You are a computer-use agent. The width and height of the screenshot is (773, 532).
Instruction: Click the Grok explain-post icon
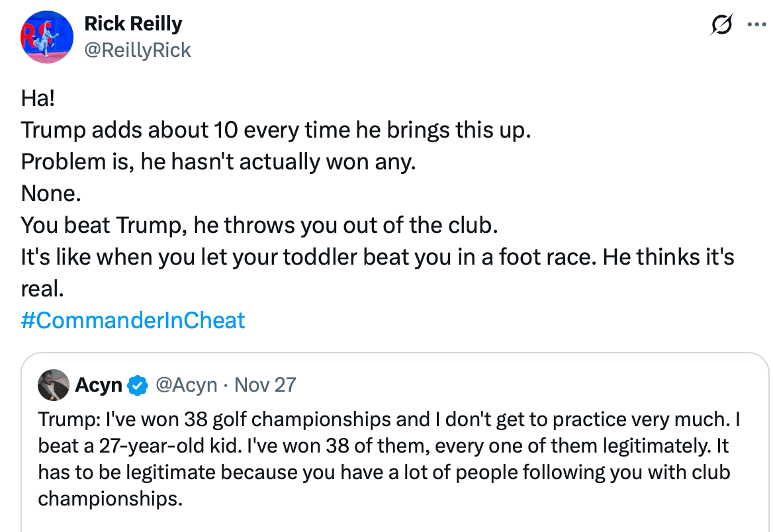(x=720, y=25)
